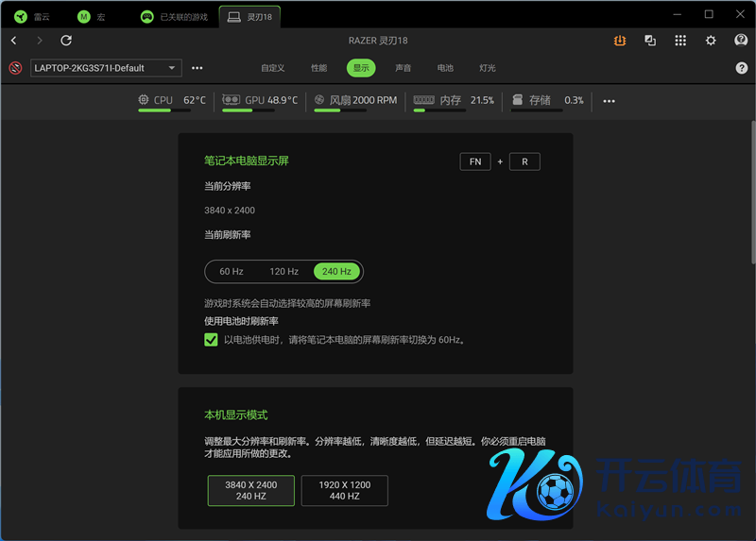Expand more system stats via ellipsis

click(609, 101)
